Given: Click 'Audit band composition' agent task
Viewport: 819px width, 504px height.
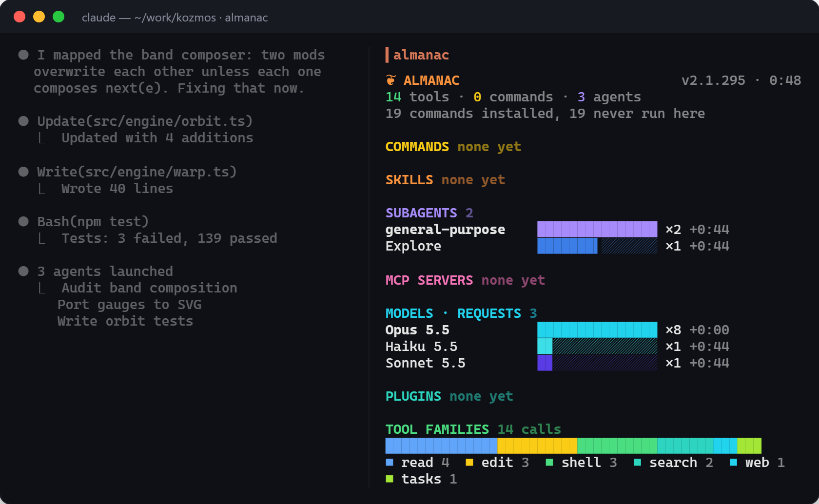Looking at the screenshot, I should pos(149,288).
